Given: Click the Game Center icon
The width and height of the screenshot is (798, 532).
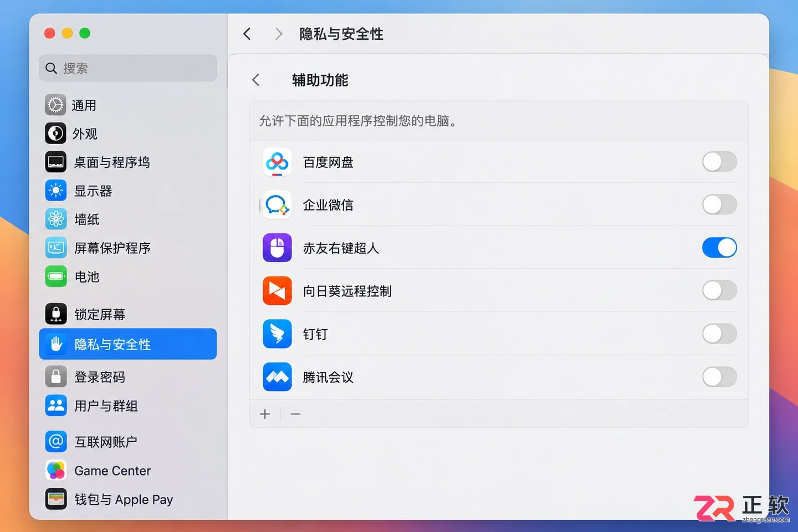Looking at the screenshot, I should point(55,470).
